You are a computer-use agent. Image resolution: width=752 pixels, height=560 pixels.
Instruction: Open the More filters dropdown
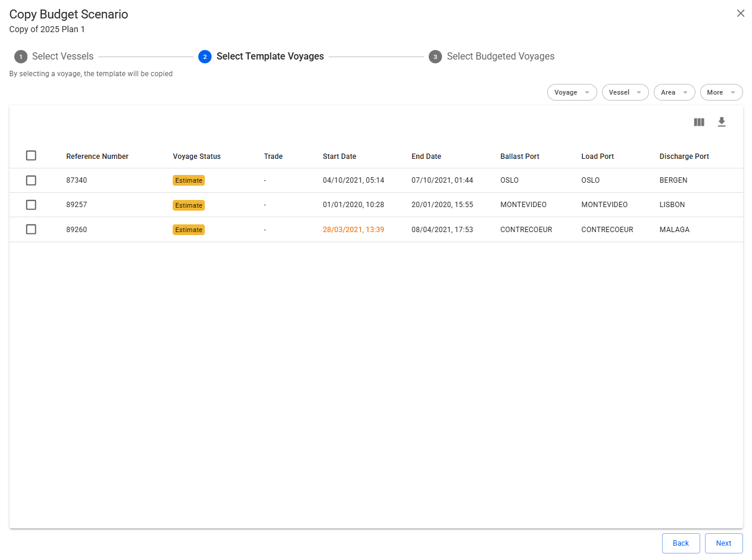coord(721,92)
